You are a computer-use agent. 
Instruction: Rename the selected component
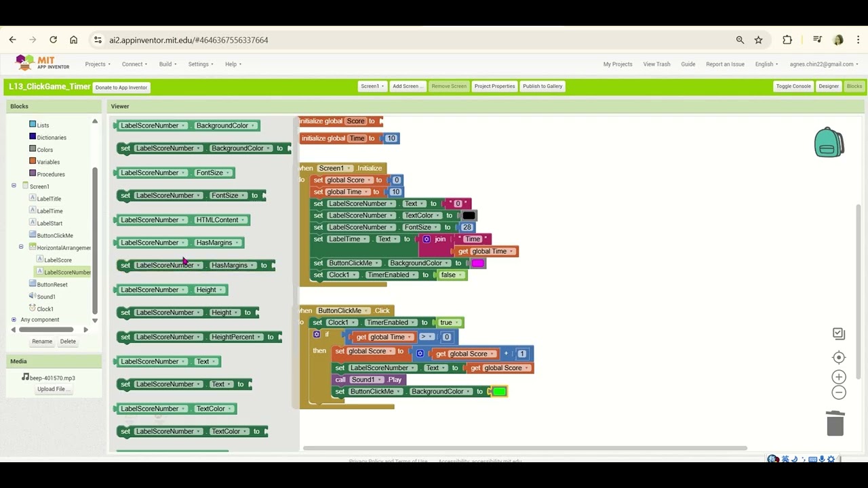tap(42, 342)
